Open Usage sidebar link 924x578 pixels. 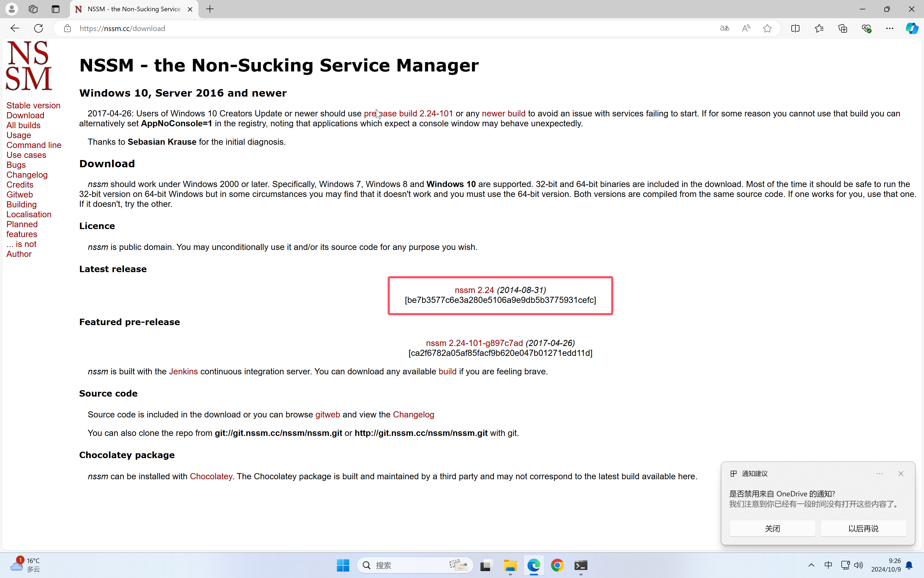tap(19, 135)
